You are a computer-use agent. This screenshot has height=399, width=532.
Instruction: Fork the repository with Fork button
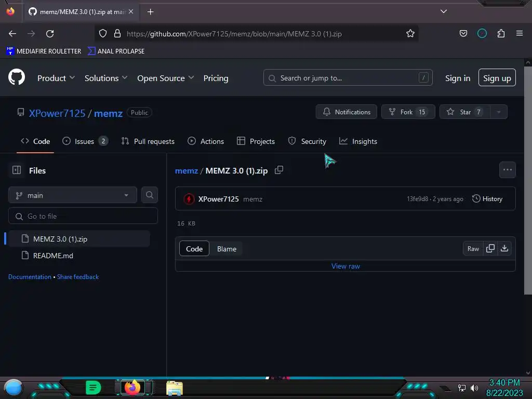click(x=408, y=112)
